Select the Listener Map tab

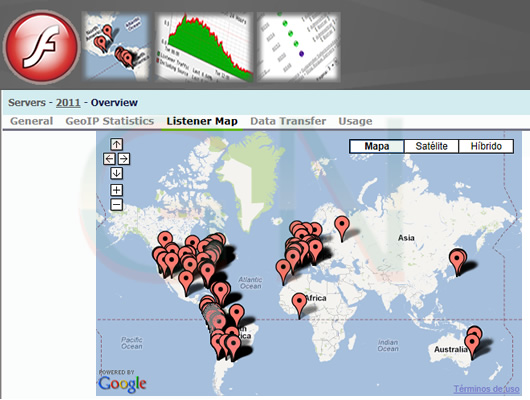coord(202,121)
